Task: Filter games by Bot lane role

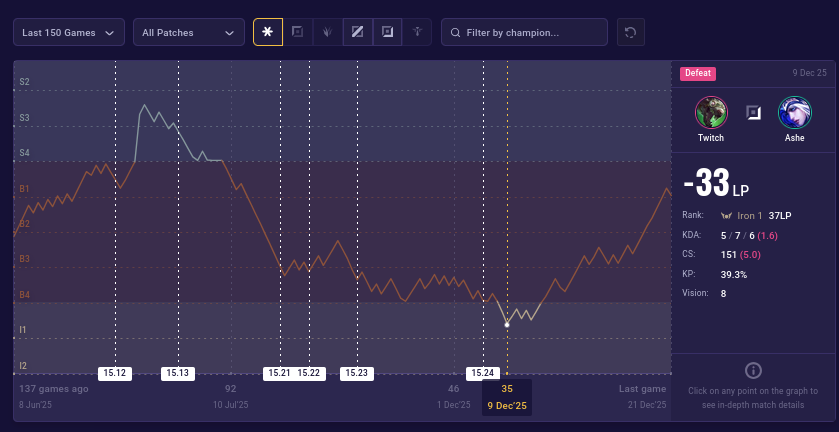Action: point(387,32)
